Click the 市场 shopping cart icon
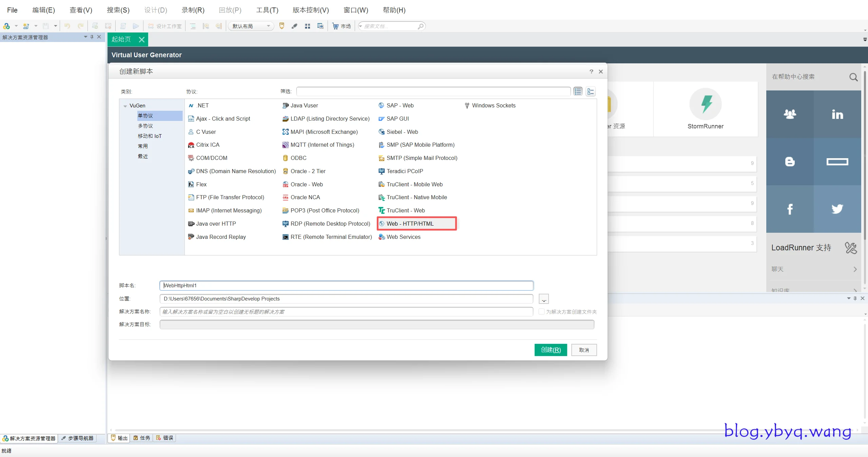Screen dimensions: 868x457 [335, 26]
